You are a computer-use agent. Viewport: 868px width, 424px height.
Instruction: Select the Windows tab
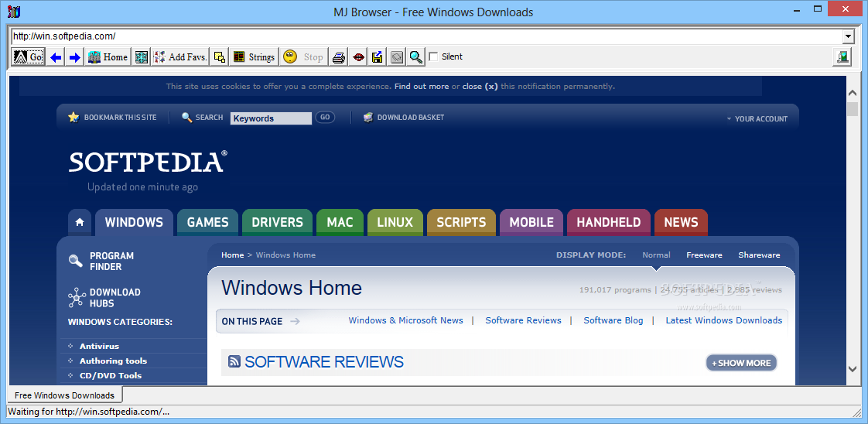coord(134,222)
